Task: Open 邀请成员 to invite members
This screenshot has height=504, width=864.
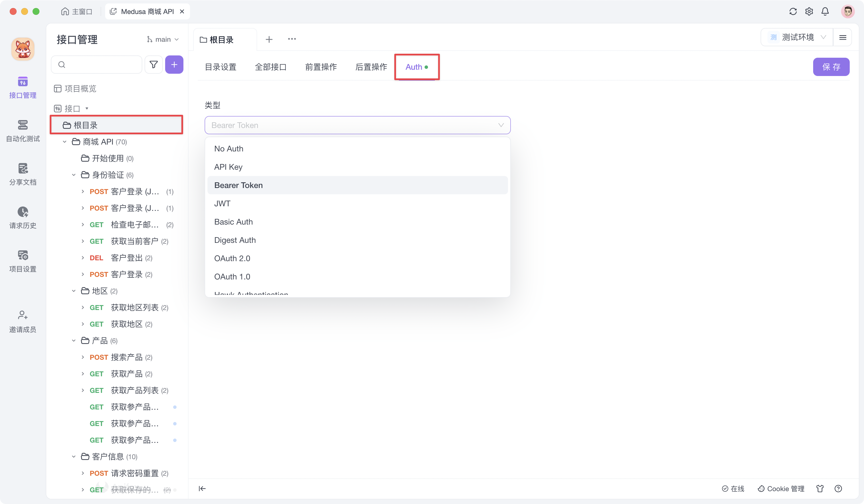Action: (x=23, y=321)
